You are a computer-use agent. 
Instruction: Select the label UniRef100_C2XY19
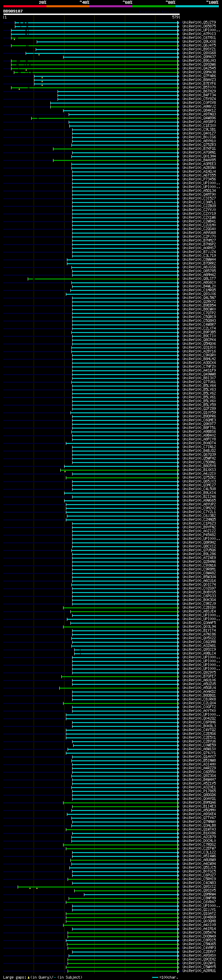click(199, 213)
